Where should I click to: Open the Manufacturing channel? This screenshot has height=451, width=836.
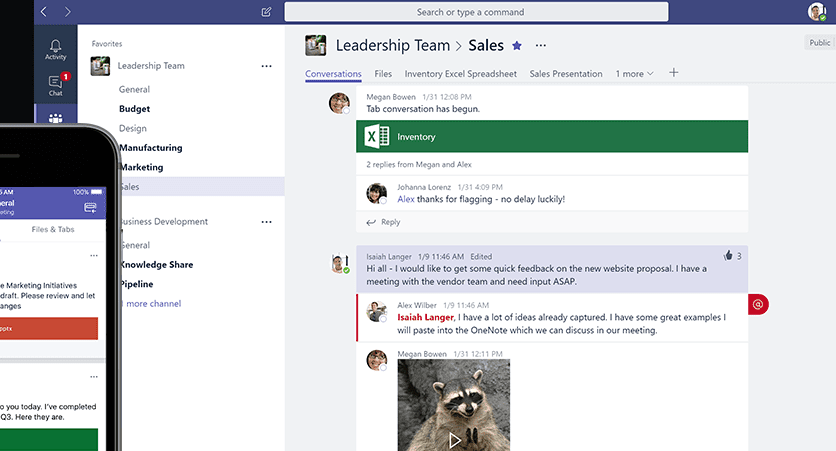[x=151, y=148]
